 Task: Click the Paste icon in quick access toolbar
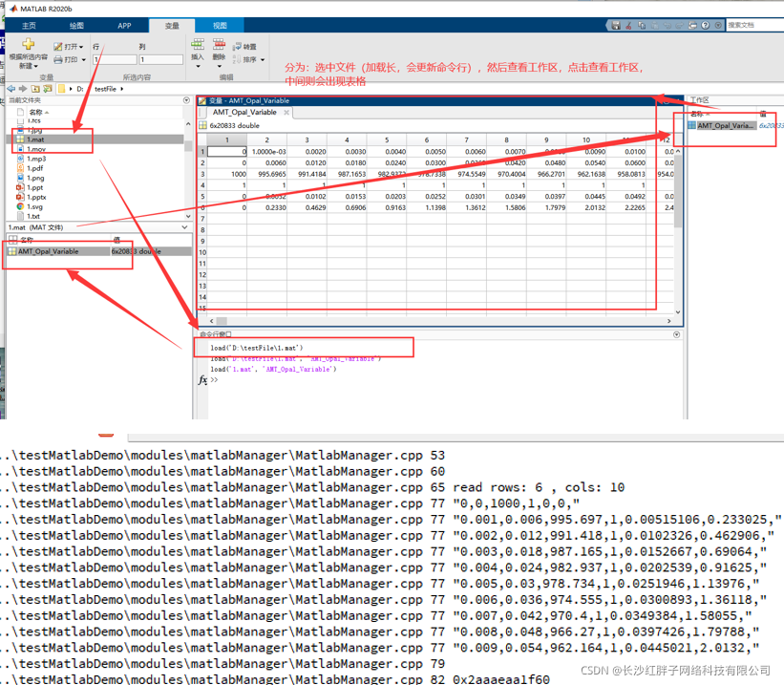tap(654, 25)
